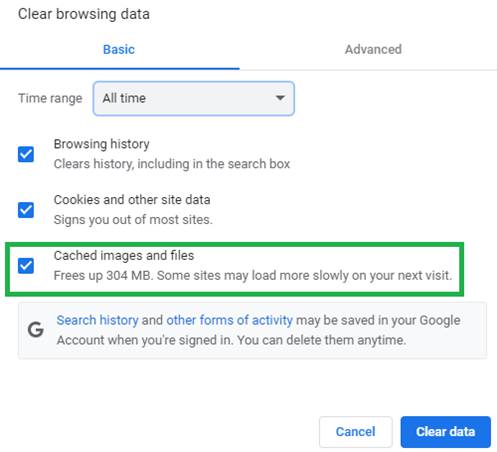Cancel the clear browsing data dialog

pos(356,432)
